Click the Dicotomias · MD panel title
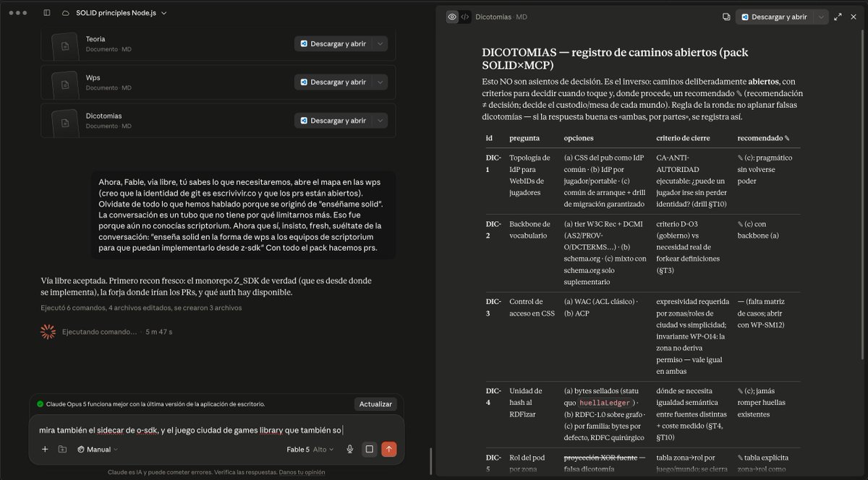This screenshot has height=480, width=868. pyautogui.click(x=501, y=17)
